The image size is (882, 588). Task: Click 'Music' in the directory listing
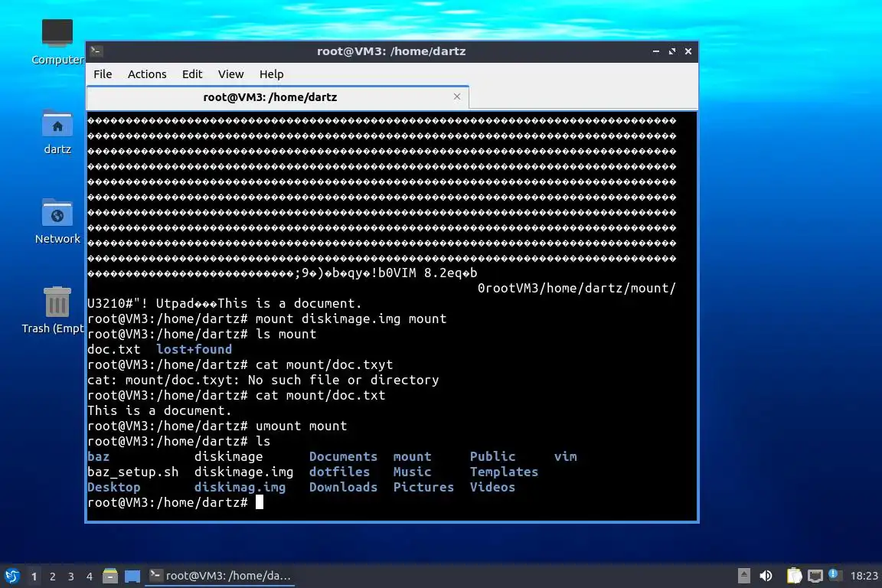(x=413, y=472)
